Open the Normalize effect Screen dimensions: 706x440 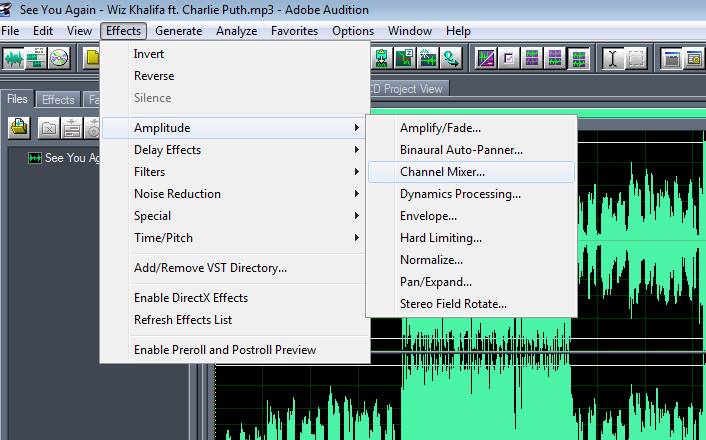tap(471, 260)
